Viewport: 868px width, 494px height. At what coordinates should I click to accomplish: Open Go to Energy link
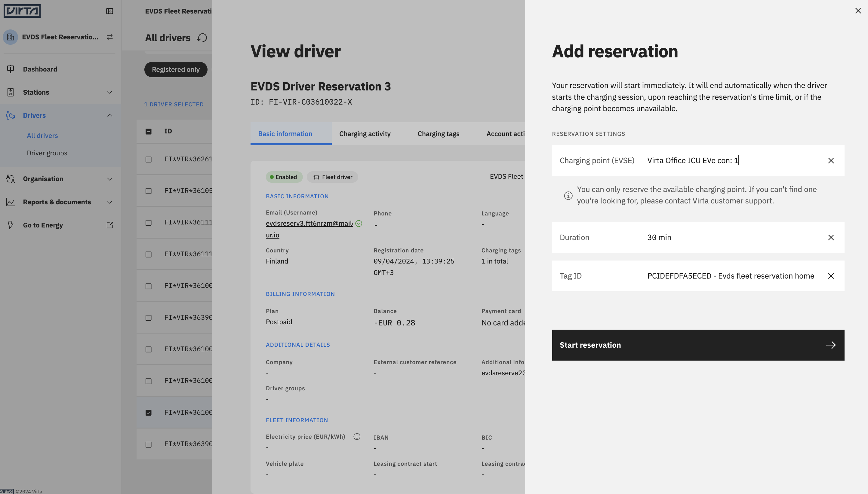click(x=43, y=225)
